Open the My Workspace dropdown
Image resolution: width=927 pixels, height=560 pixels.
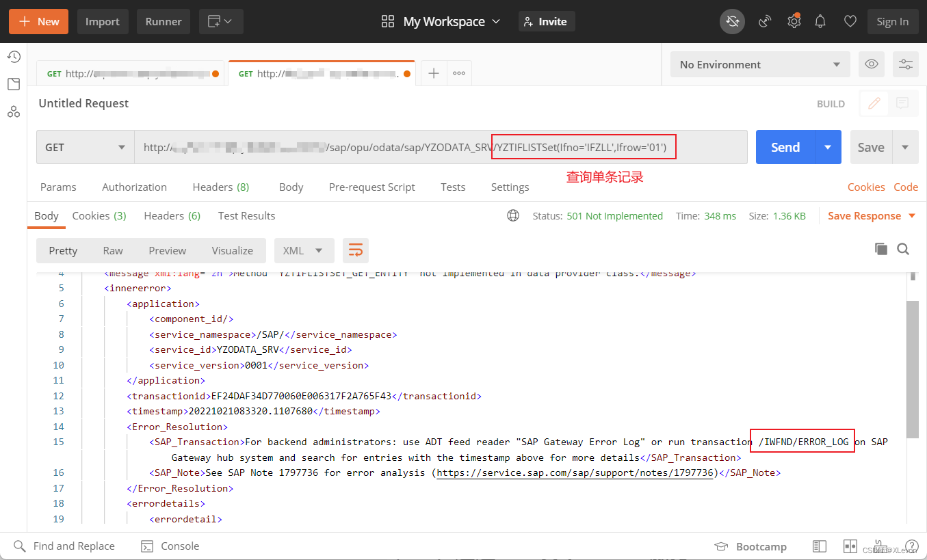pos(441,22)
